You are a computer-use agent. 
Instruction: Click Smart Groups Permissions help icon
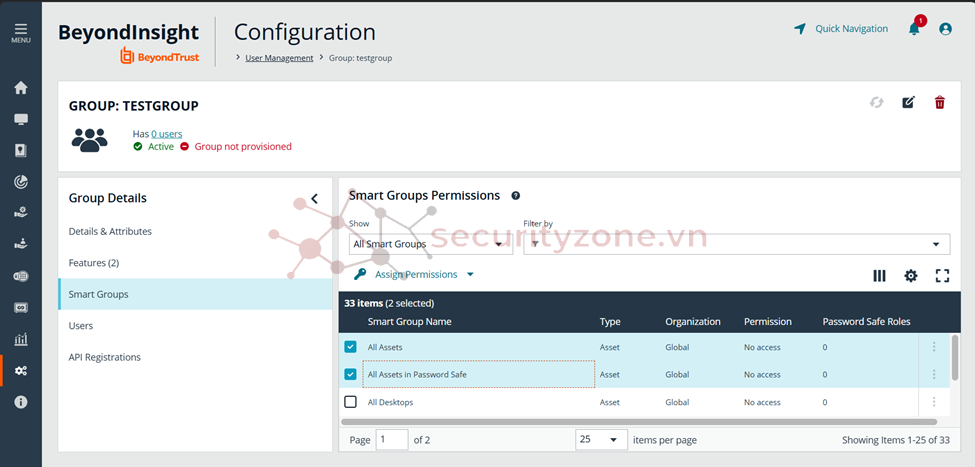click(516, 196)
